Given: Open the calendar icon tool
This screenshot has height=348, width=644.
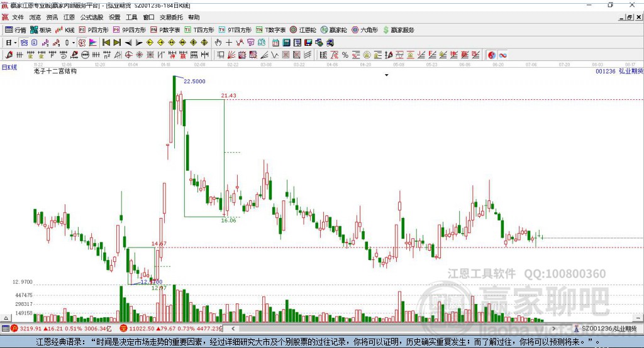Looking at the screenshot, I should pyautogui.click(x=275, y=43).
